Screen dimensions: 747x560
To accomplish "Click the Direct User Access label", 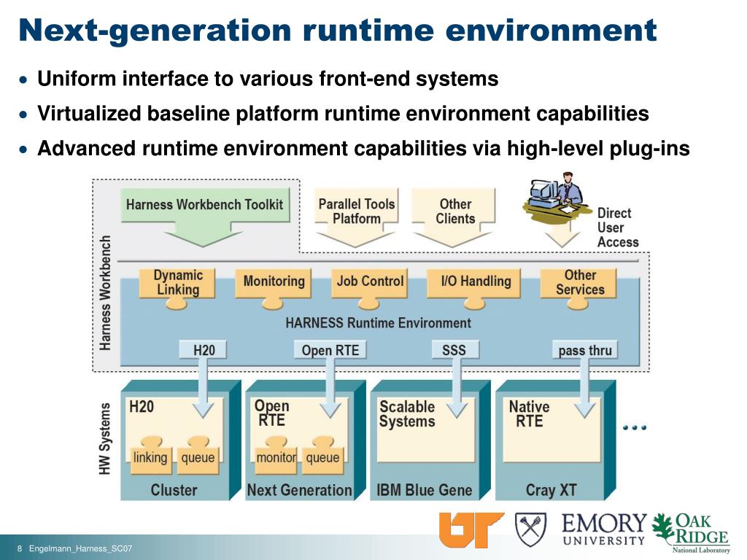I will click(x=618, y=227).
